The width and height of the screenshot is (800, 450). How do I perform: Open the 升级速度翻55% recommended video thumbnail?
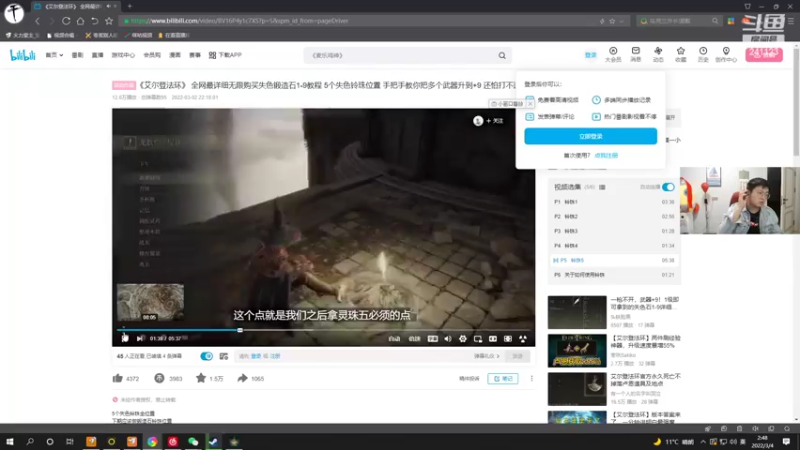[x=577, y=351]
